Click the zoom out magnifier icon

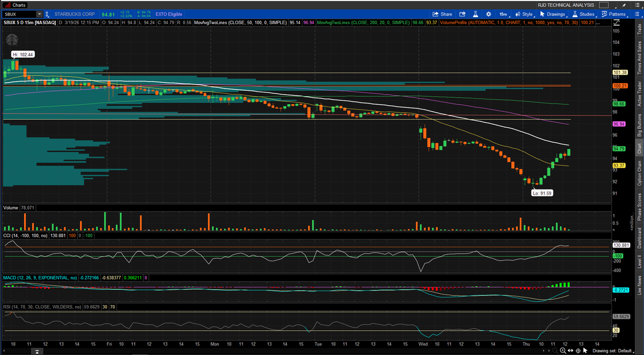555,351
